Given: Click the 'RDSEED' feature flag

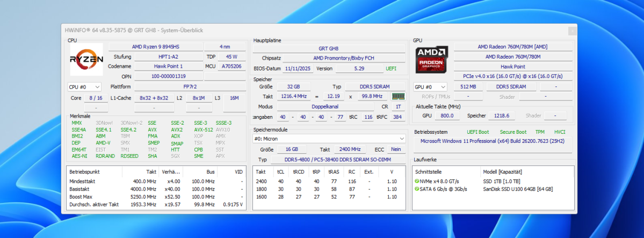Looking at the screenshot, I should 129,156.
